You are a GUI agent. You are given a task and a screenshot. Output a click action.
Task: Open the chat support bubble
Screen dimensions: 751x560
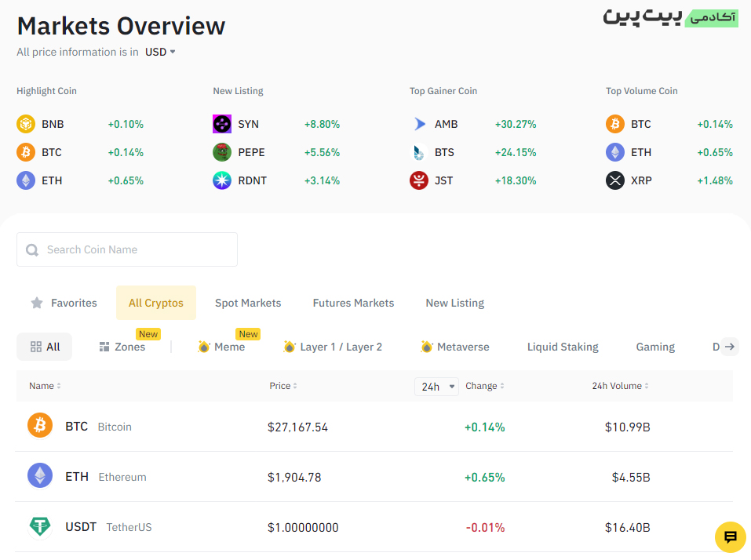731,537
